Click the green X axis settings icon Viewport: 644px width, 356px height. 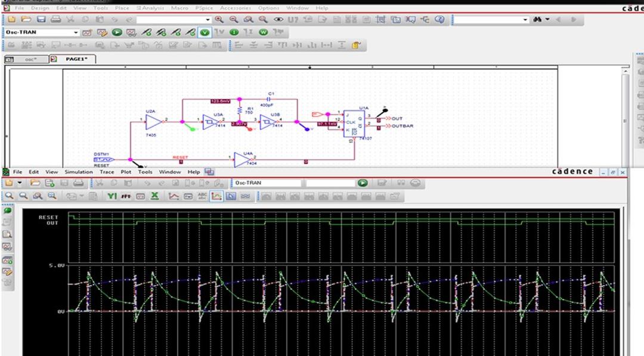(x=154, y=196)
